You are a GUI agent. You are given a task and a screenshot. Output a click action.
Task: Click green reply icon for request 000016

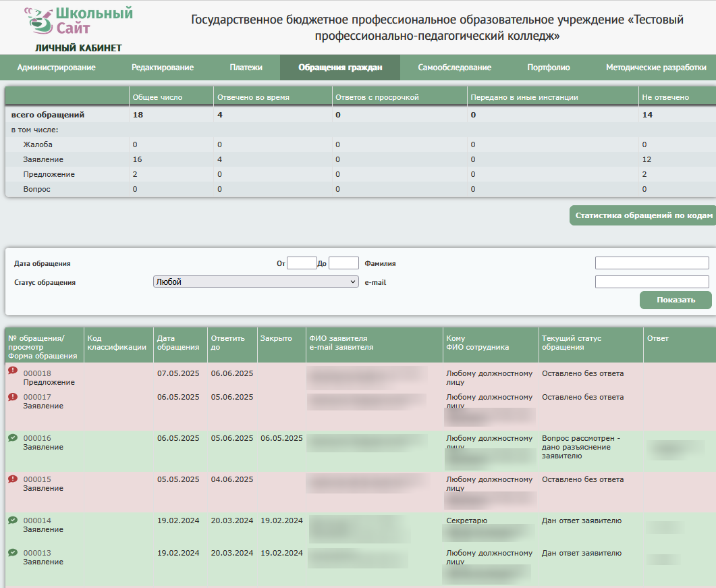(13, 438)
